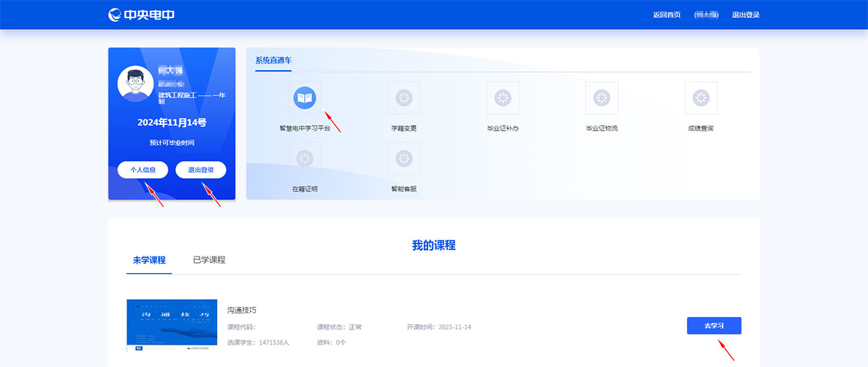868x367 pixels.
Task: Click the 学籍变更 icon
Action: click(x=404, y=98)
